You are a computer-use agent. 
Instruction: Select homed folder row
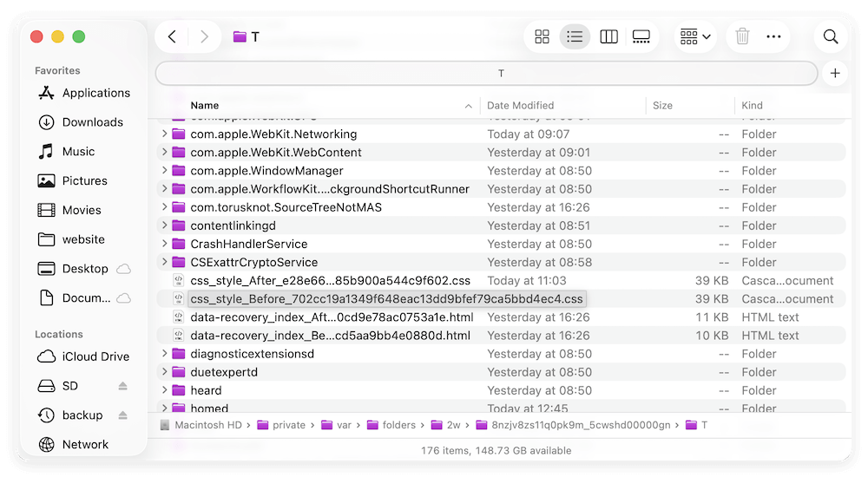coord(501,408)
